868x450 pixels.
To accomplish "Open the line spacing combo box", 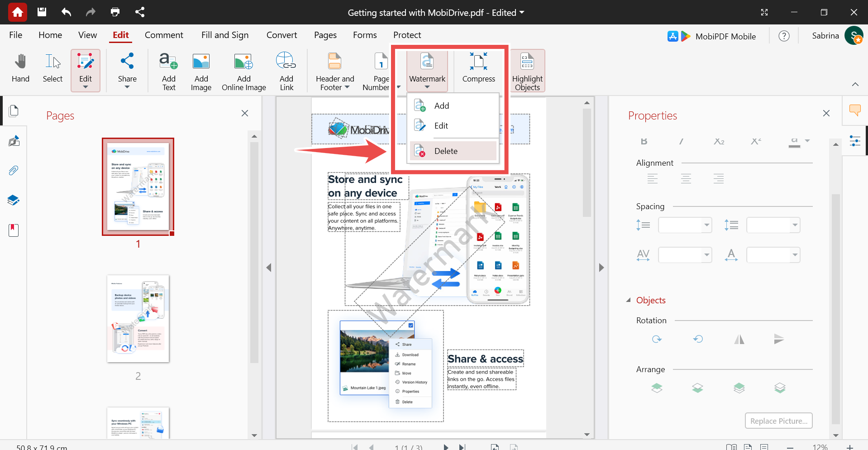I will tap(685, 225).
